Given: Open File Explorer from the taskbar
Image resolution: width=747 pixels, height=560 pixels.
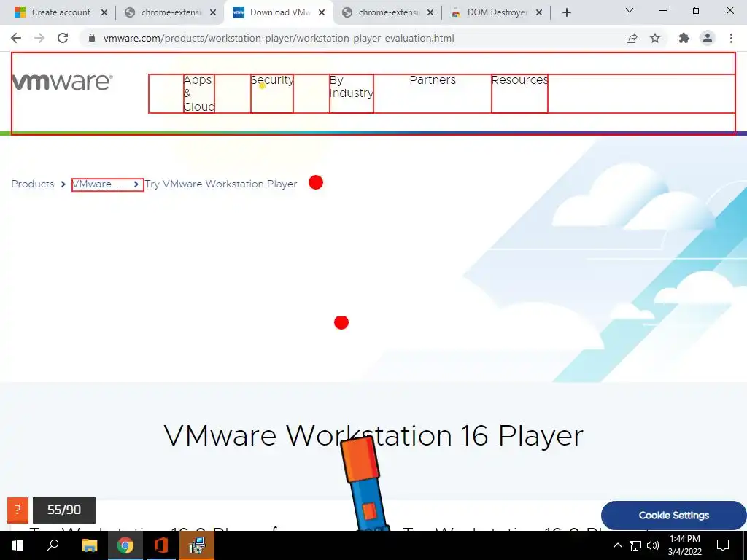Looking at the screenshot, I should click(x=89, y=545).
